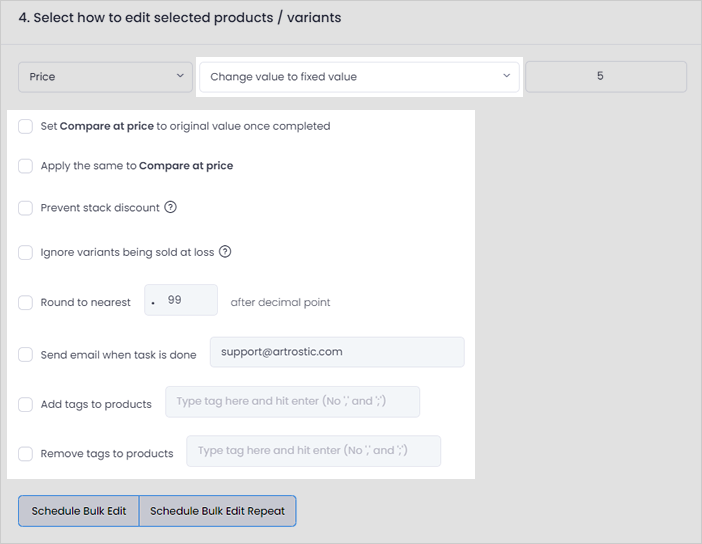This screenshot has width=702, height=544.
Task: Check Send email when task is done
Action: (x=26, y=355)
